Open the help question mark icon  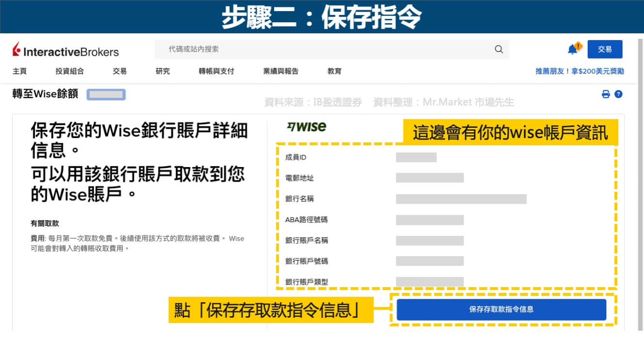click(618, 94)
